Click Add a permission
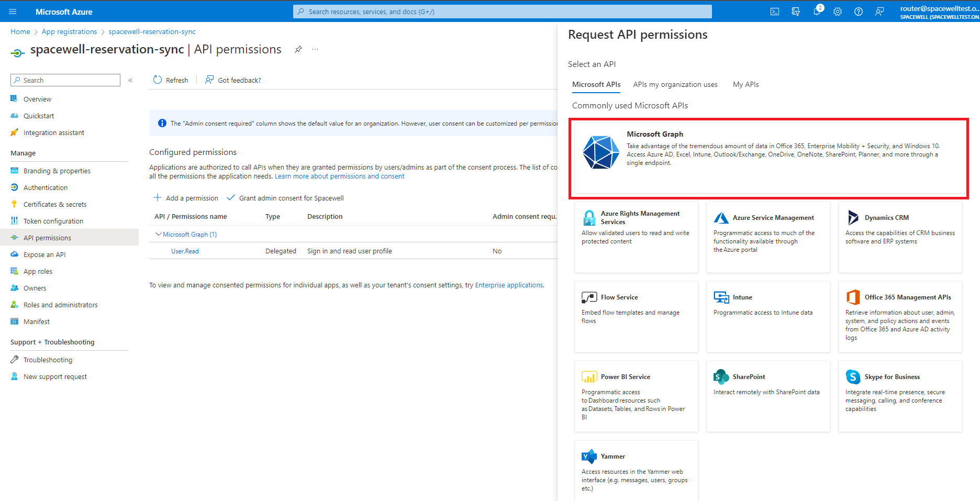 [186, 198]
